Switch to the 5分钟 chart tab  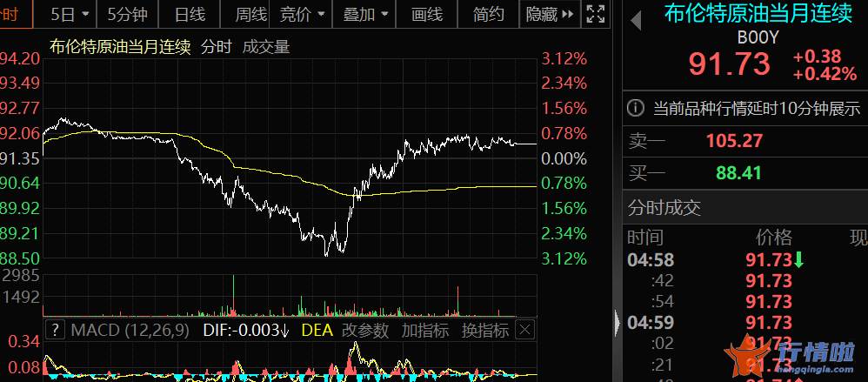point(127,14)
